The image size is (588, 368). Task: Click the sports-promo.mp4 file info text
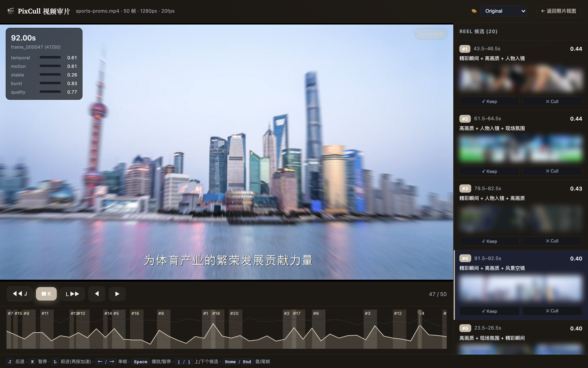coord(125,11)
